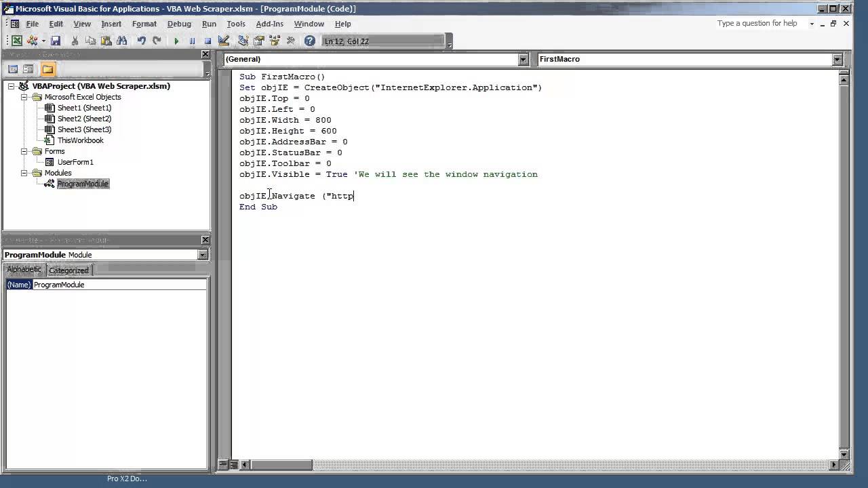The height and width of the screenshot is (488, 868).
Task: Open the Run menu
Action: tap(209, 24)
